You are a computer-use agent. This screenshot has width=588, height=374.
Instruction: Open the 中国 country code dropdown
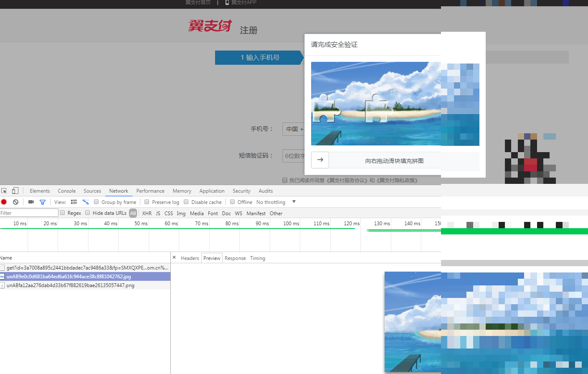[294, 129]
